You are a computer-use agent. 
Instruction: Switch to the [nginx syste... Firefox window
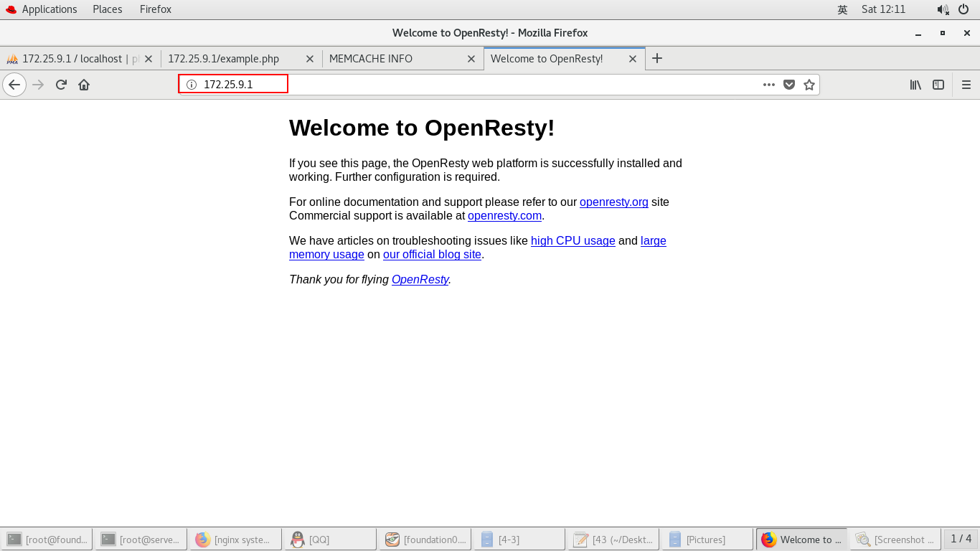pos(236,540)
